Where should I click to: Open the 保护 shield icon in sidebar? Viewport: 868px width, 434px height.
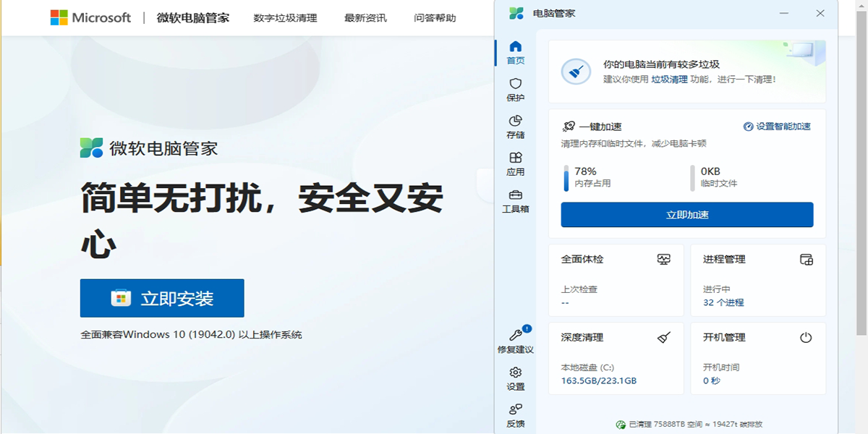coord(516,84)
